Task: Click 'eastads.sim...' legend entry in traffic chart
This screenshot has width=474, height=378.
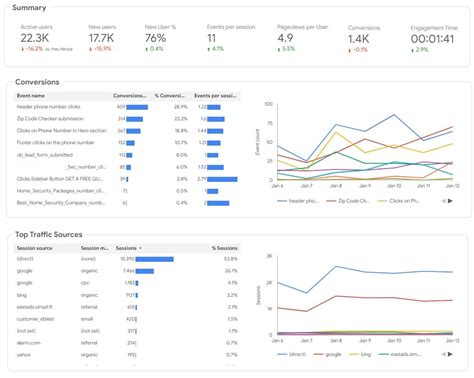Action: coord(400,354)
